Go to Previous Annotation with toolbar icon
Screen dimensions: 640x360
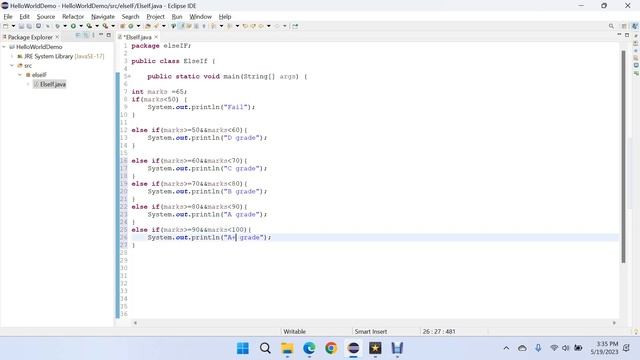[x=230, y=26]
